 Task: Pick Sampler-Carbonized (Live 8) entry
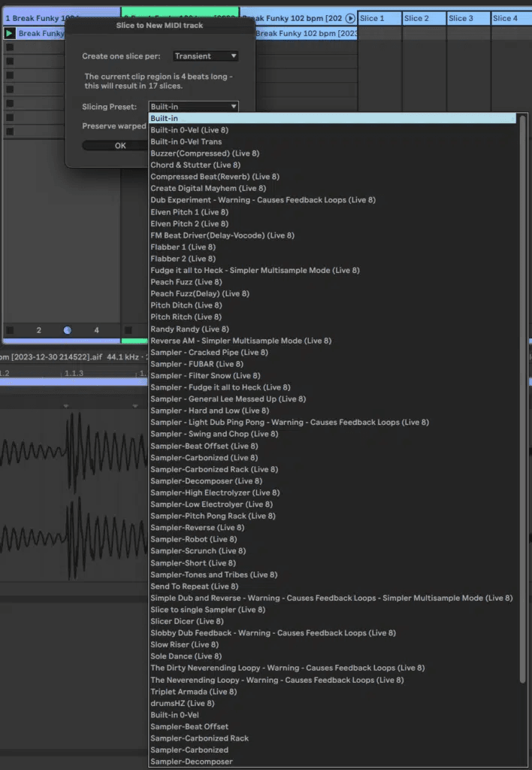click(x=333, y=458)
